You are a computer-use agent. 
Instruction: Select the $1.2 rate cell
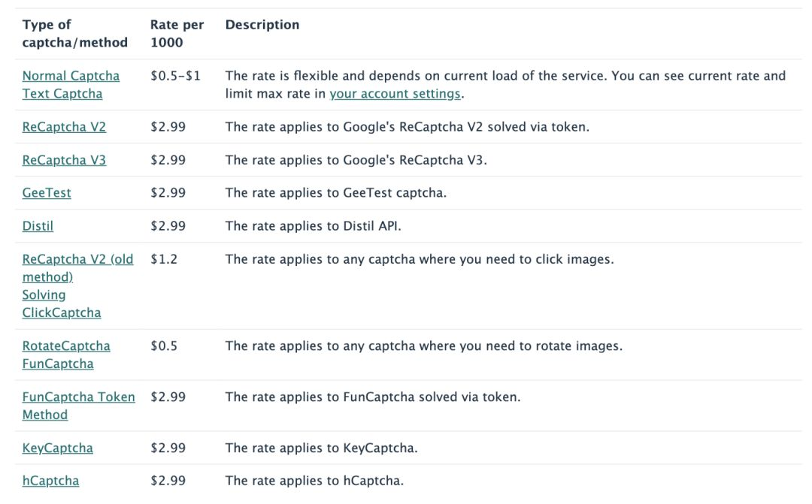point(164,258)
